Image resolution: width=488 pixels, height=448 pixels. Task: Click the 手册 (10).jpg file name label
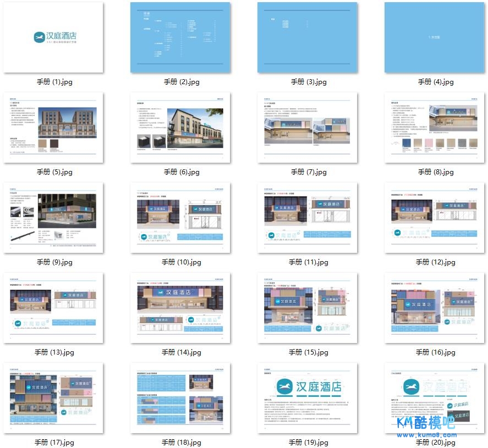point(182,262)
